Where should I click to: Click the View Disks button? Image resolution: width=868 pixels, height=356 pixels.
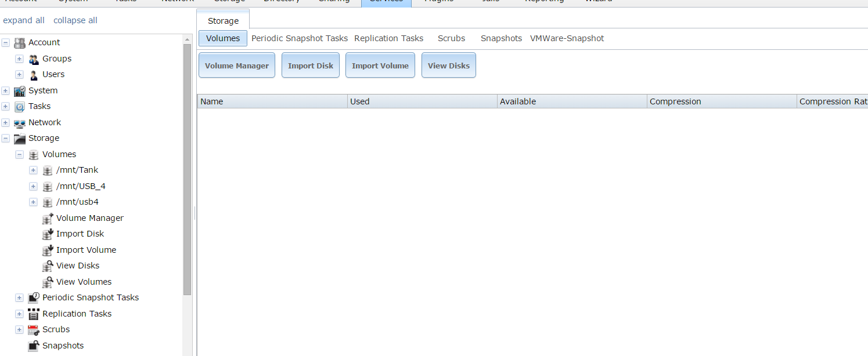(x=449, y=65)
